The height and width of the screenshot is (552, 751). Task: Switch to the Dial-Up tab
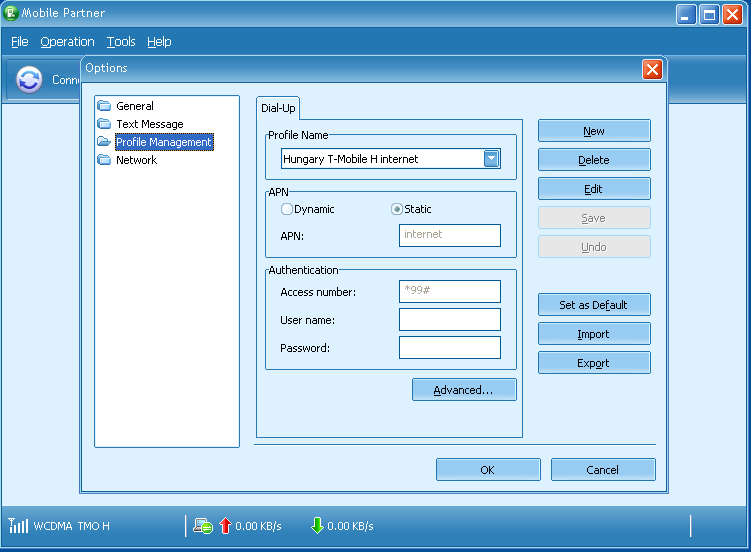click(x=278, y=108)
